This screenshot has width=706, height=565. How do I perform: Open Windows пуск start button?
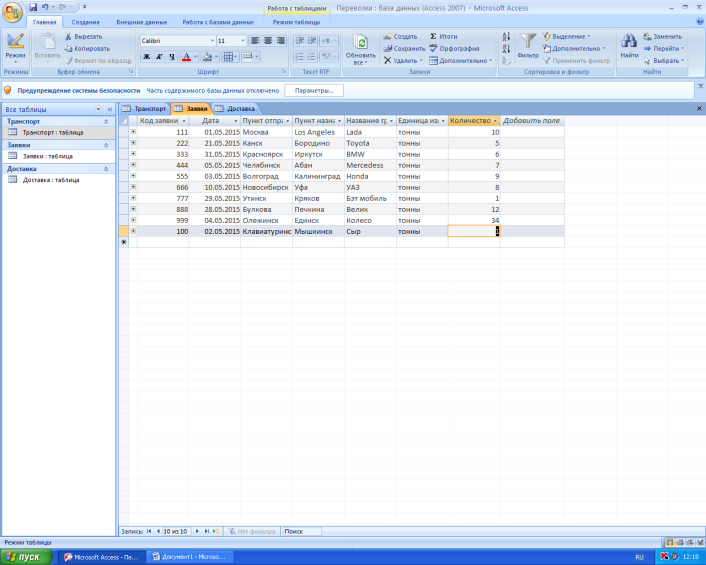click(x=26, y=557)
